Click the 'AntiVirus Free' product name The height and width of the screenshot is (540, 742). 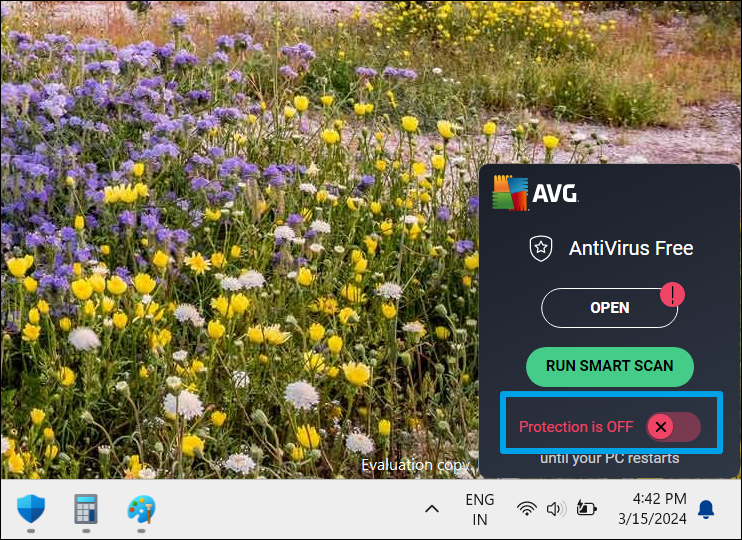click(x=631, y=248)
